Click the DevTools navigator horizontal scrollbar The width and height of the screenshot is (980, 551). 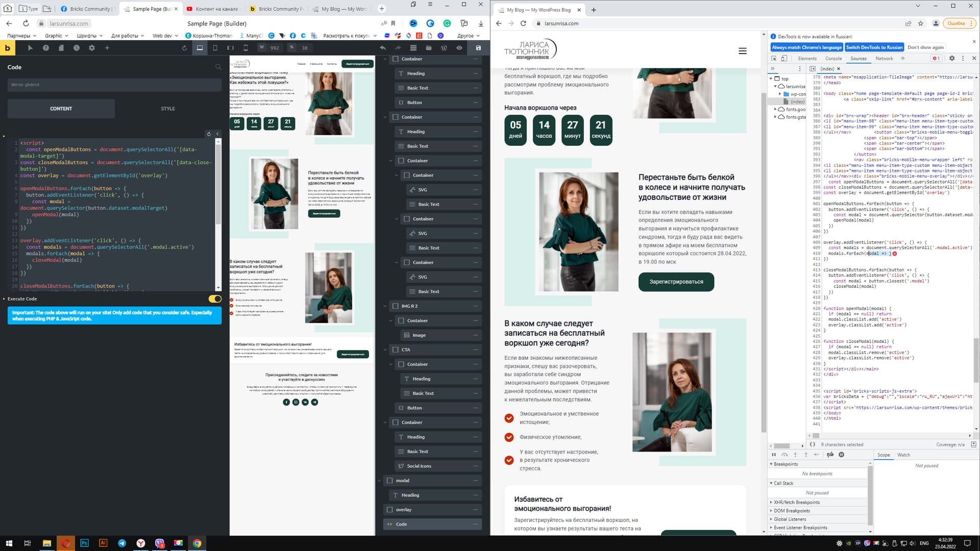(781, 446)
